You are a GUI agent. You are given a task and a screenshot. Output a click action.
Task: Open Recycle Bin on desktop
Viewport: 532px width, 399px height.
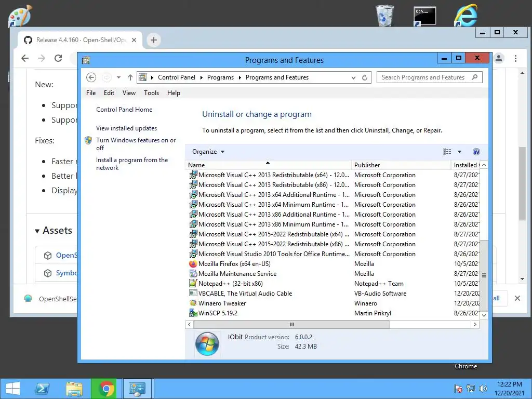tap(385, 16)
